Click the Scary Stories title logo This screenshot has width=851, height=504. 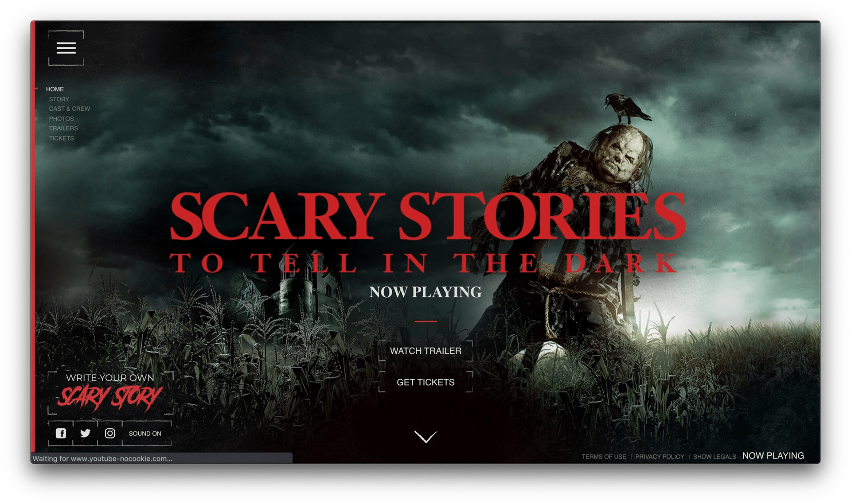tap(427, 233)
